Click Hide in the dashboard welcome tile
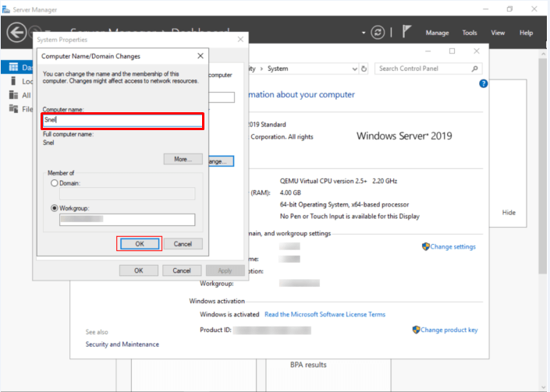 [x=509, y=213]
